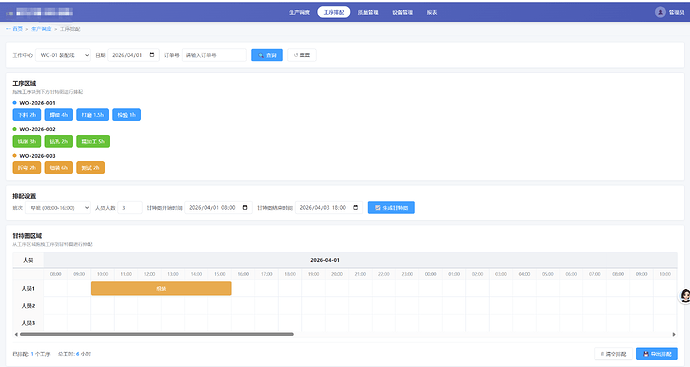The width and height of the screenshot is (690, 367).
Task: Open the calendar picker in the 日期 field
Action: [152, 55]
